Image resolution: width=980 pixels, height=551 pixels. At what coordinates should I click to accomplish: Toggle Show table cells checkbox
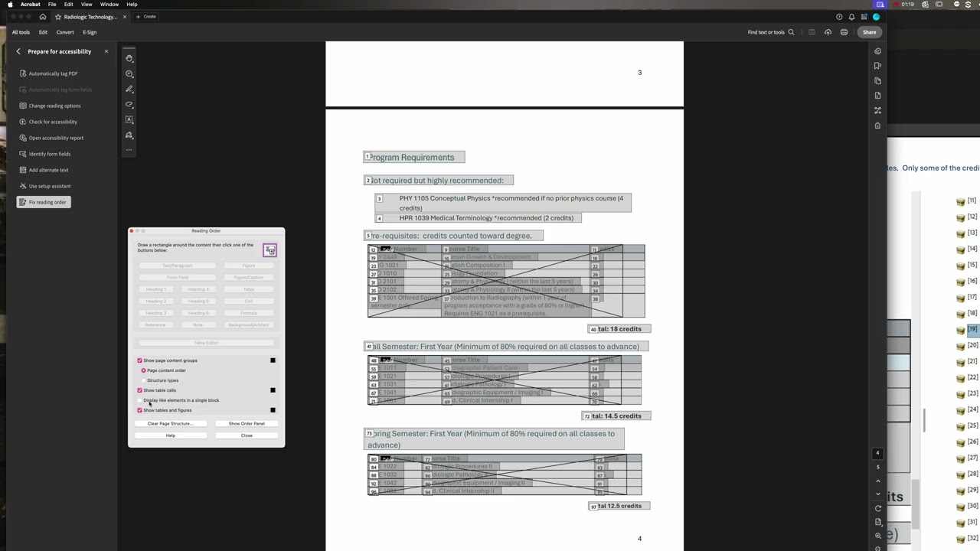[x=140, y=390]
